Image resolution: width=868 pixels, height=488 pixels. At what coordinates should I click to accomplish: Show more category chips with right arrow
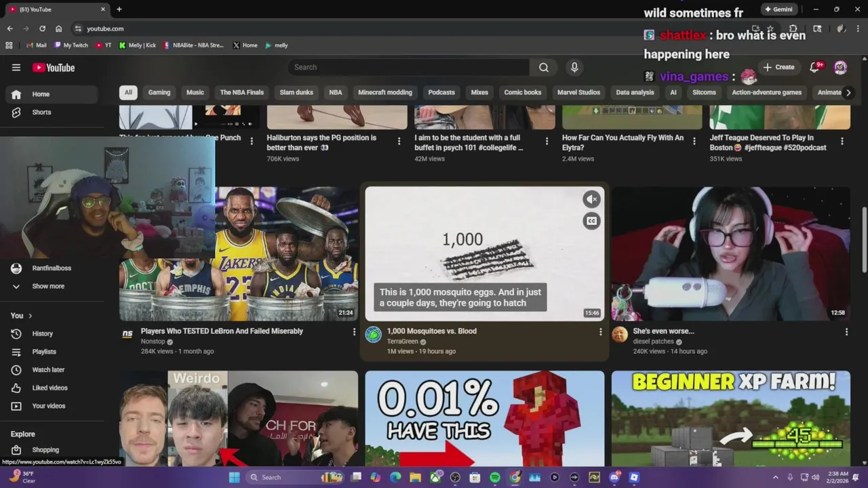pyautogui.click(x=848, y=92)
